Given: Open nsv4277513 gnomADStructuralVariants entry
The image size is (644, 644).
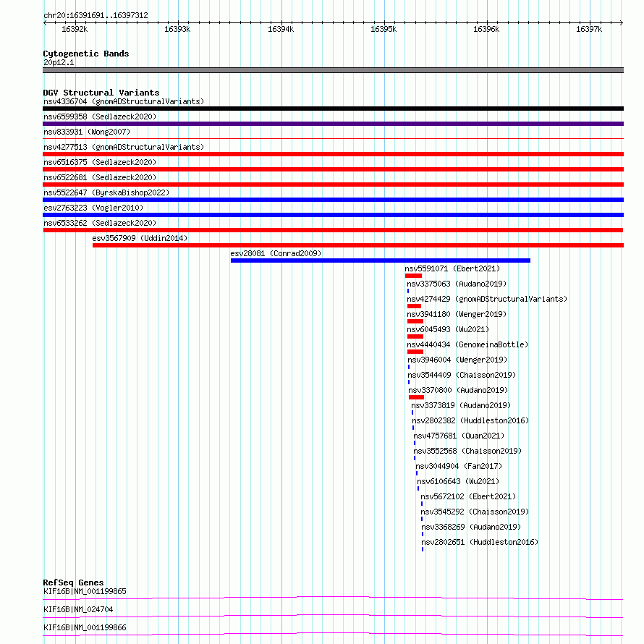Looking at the screenshot, I should [x=124, y=147].
